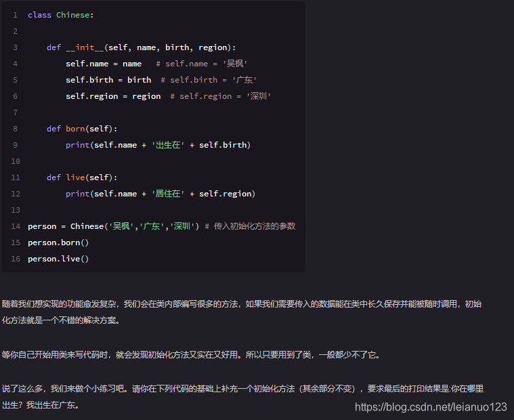Click the print line containing '出生在'

pyautogui.click(x=158, y=145)
